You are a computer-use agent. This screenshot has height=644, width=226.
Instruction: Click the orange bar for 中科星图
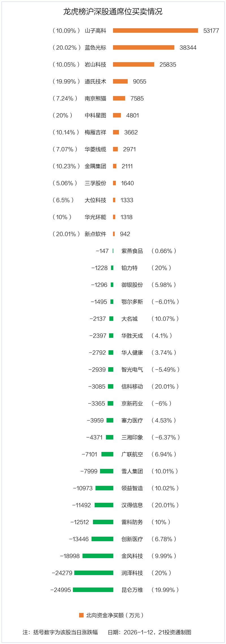(117, 115)
